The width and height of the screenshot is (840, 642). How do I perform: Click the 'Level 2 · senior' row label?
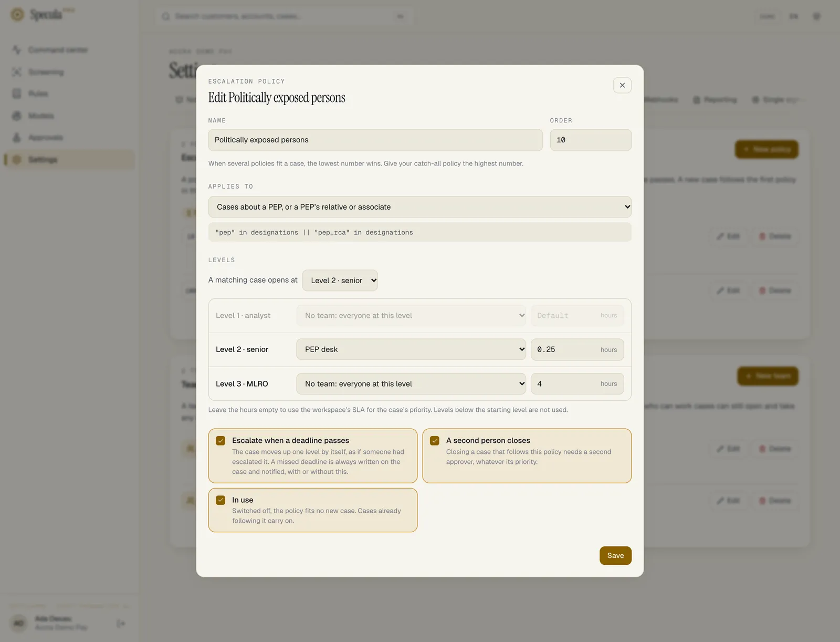242,349
